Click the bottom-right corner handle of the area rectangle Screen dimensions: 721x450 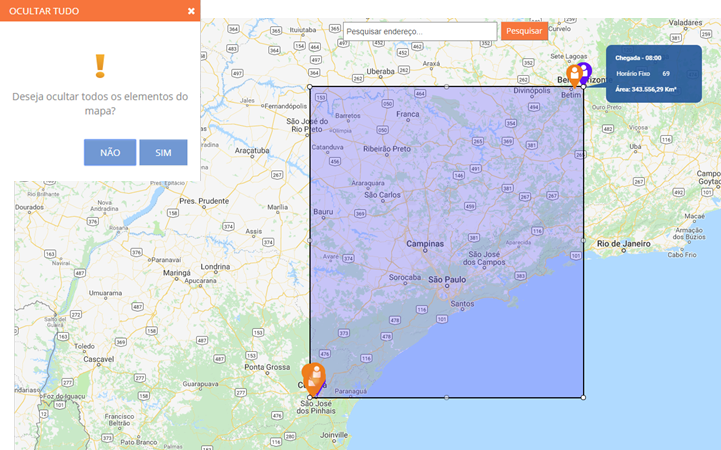584,398
